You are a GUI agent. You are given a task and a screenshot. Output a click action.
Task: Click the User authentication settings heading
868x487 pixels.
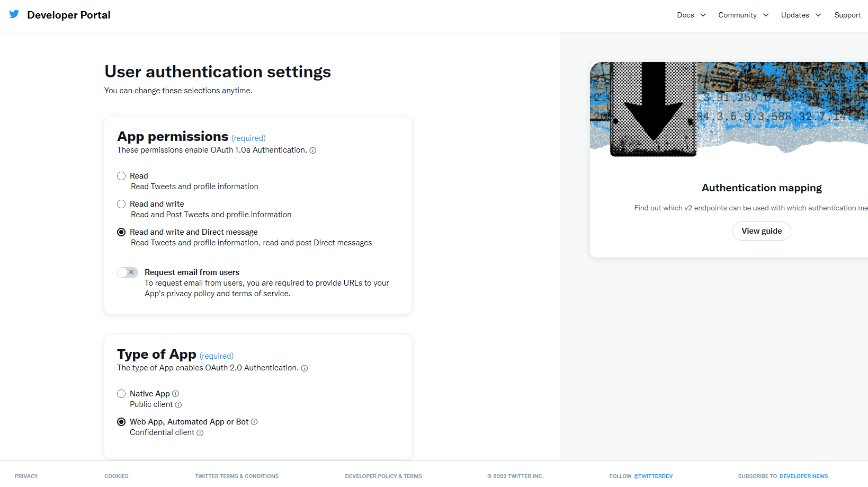click(218, 72)
